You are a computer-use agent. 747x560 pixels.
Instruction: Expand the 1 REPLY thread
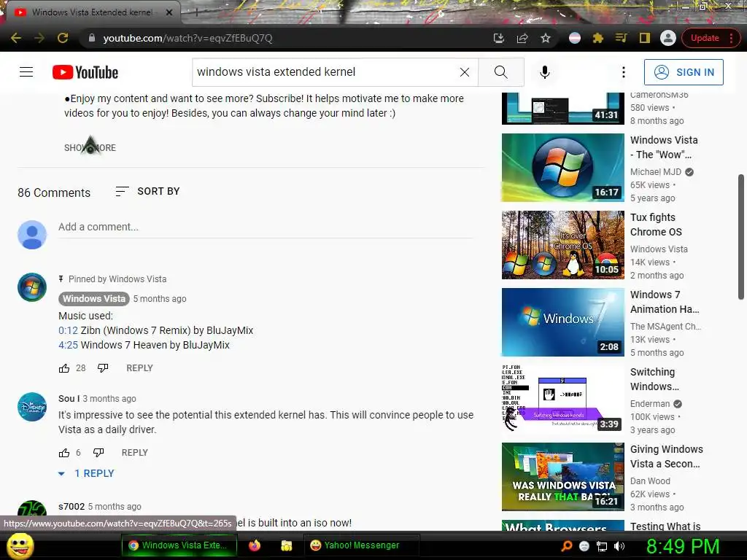pyautogui.click(x=86, y=474)
